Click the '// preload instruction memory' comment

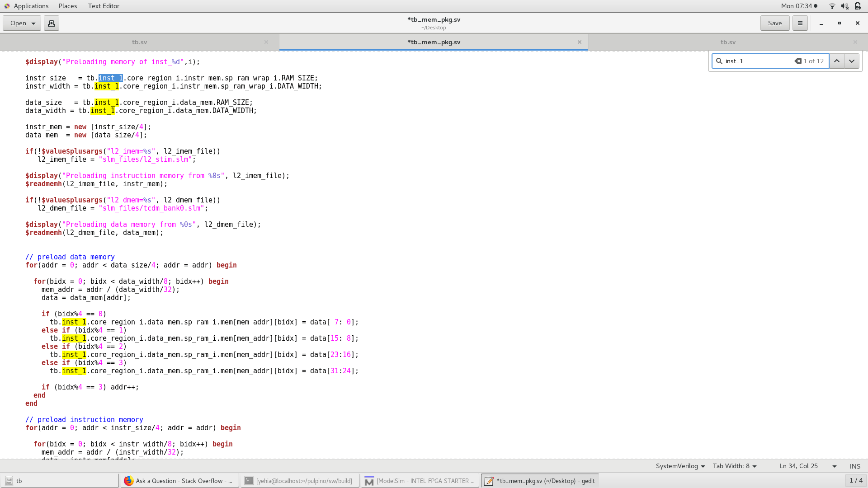pyautogui.click(x=84, y=420)
